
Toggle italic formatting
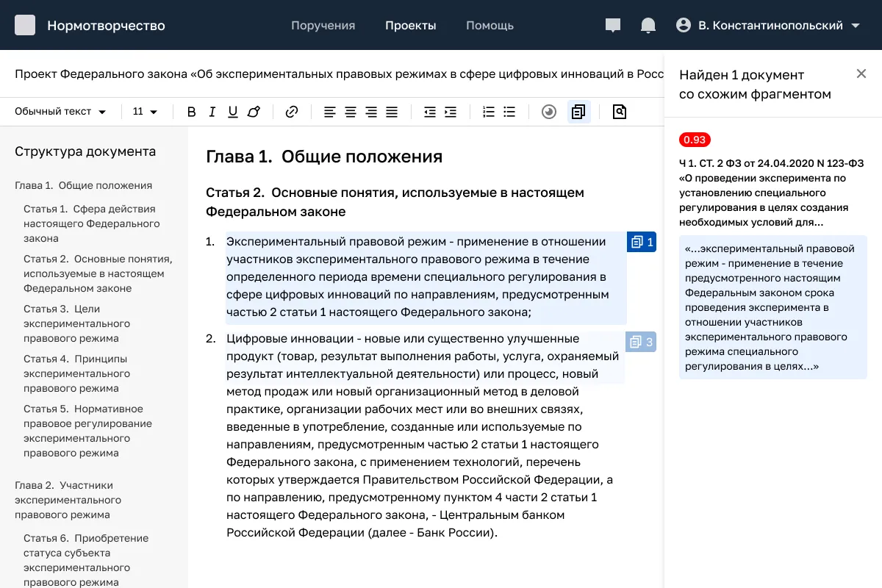[x=212, y=112]
